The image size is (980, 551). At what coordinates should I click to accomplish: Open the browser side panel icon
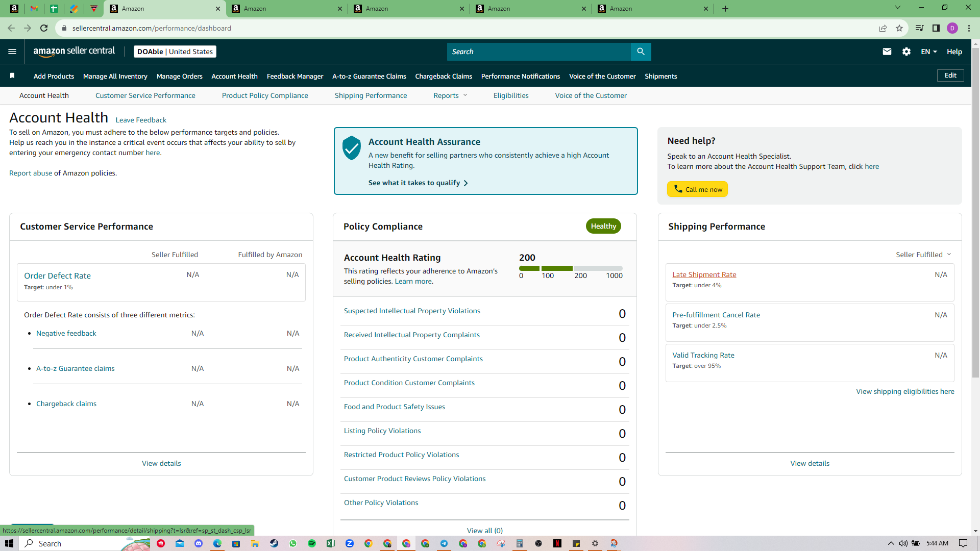[936, 28]
